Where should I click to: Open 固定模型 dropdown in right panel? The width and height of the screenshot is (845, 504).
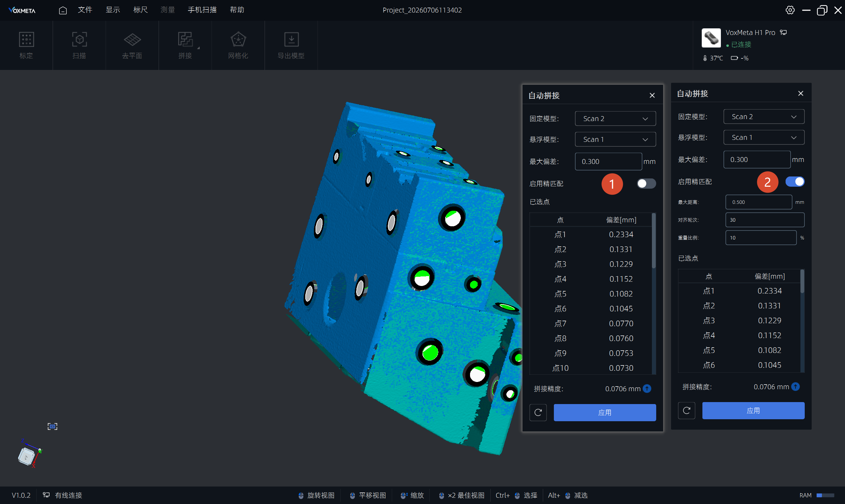764,116
